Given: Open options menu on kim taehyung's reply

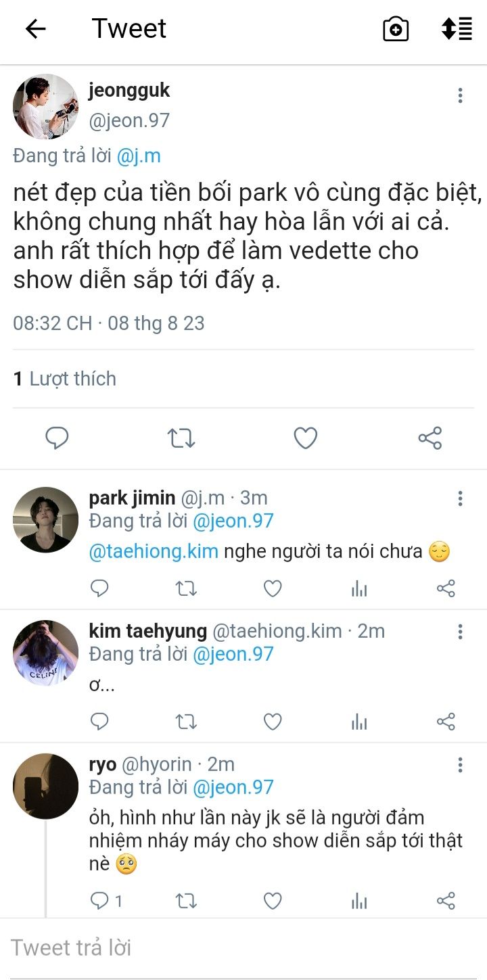Looking at the screenshot, I should tap(460, 632).
